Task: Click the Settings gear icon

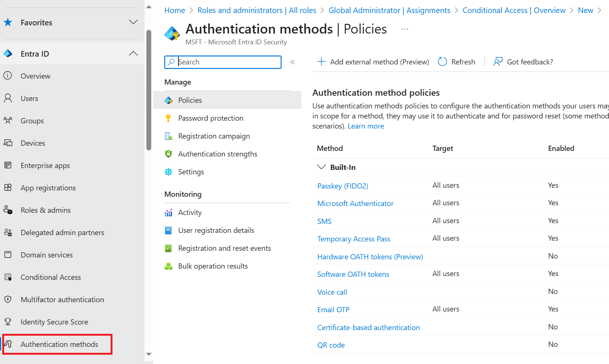Action: click(x=168, y=172)
